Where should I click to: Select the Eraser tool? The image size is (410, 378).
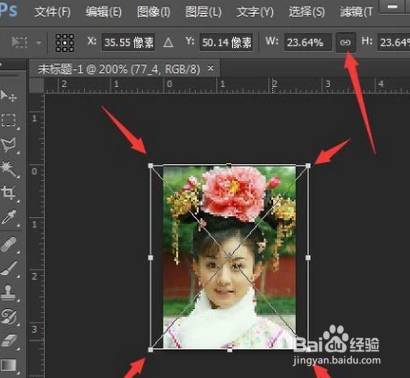[x=9, y=341]
